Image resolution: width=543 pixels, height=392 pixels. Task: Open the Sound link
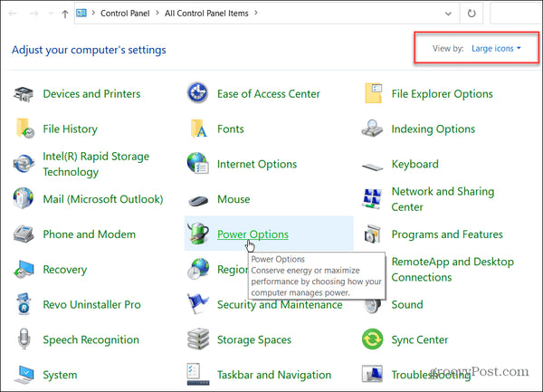tap(407, 305)
